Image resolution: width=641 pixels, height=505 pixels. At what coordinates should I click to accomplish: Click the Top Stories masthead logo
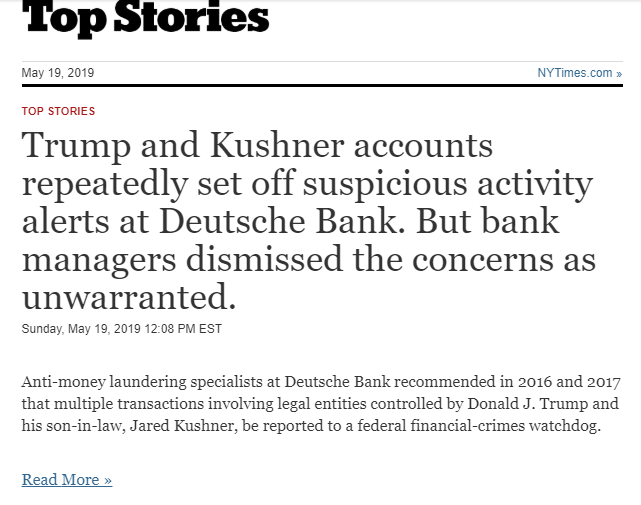coord(146,18)
